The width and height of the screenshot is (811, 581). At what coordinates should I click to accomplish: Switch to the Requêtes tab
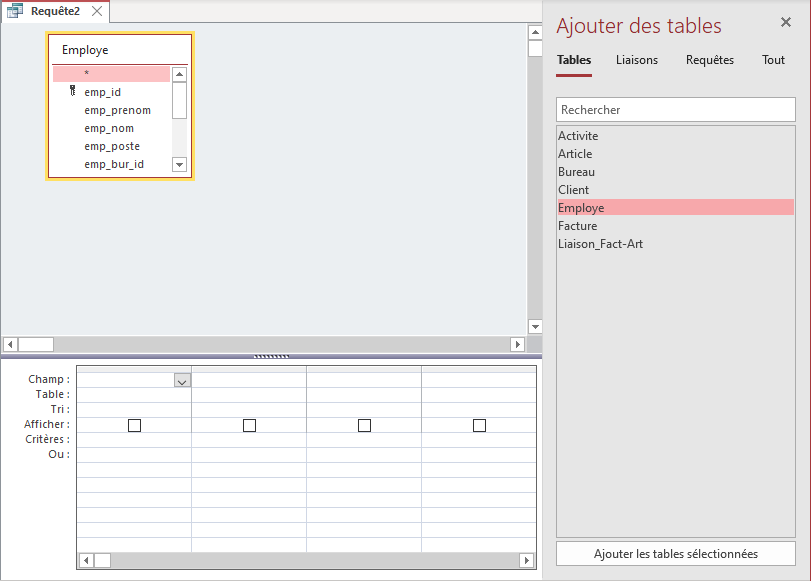tap(710, 60)
